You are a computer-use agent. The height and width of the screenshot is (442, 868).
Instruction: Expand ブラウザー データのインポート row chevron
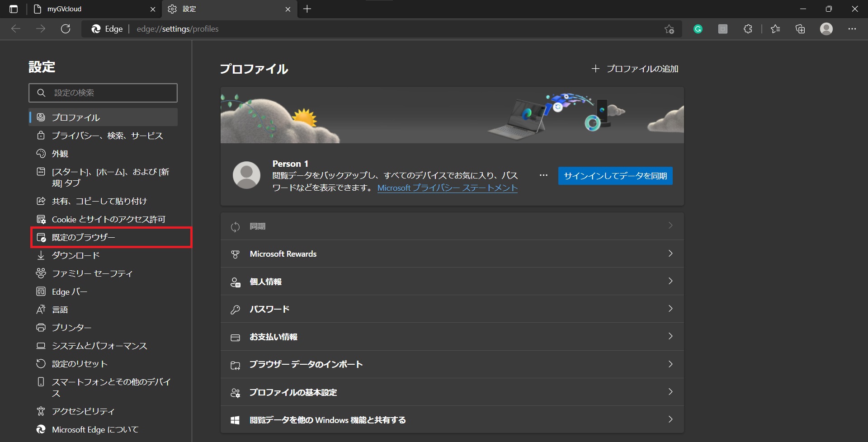tap(670, 364)
